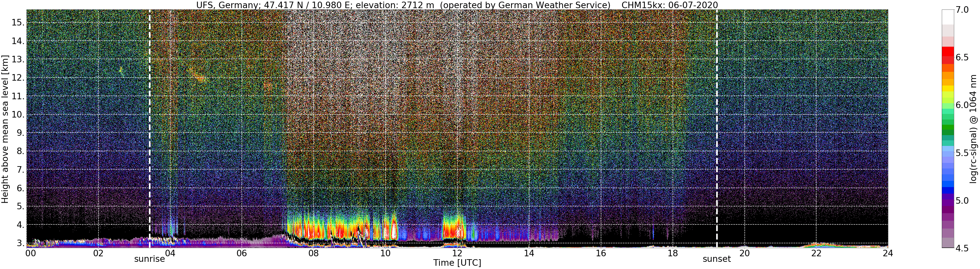Viewport: 980px width, 269px height.
Task: Click the 'CHM15kx: 06-07-2020' title text
Action: click(x=669, y=5)
